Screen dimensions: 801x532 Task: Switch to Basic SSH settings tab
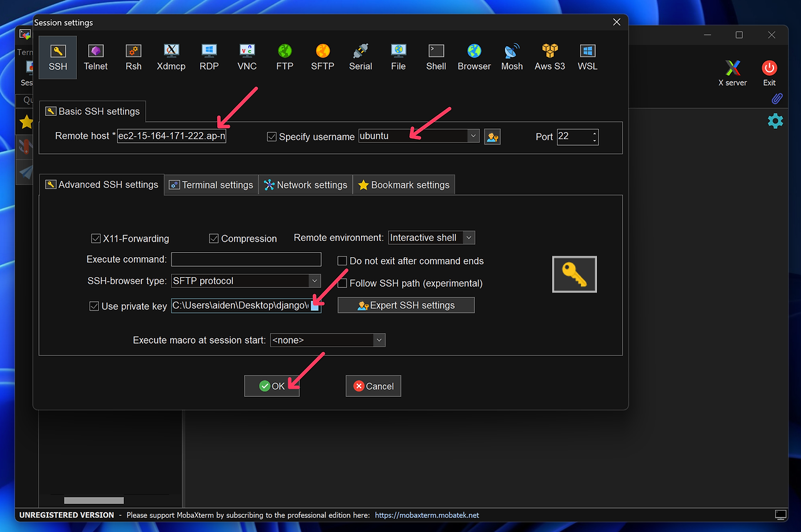click(x=93, y=111)
